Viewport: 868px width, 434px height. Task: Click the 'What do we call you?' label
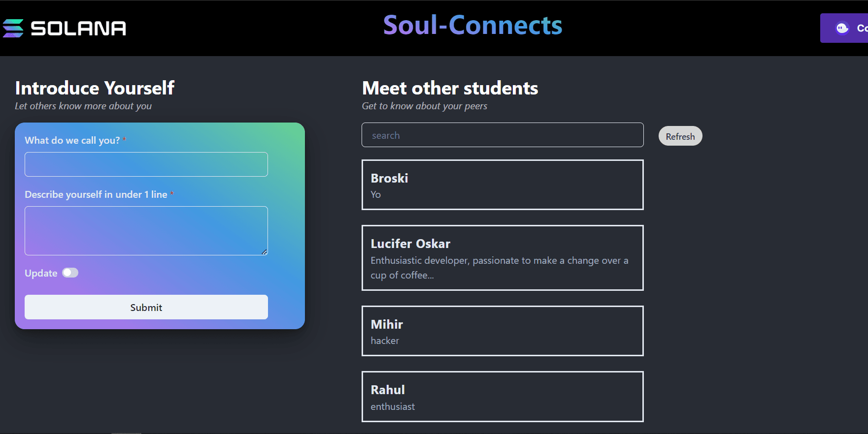click(72, 140)
